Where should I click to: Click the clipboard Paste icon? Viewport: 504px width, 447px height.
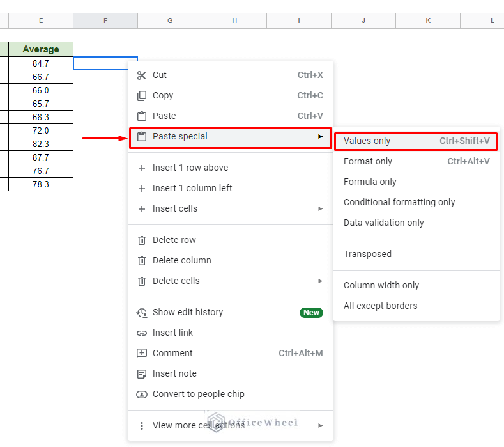pyautogui.click(x=141, y=116)
